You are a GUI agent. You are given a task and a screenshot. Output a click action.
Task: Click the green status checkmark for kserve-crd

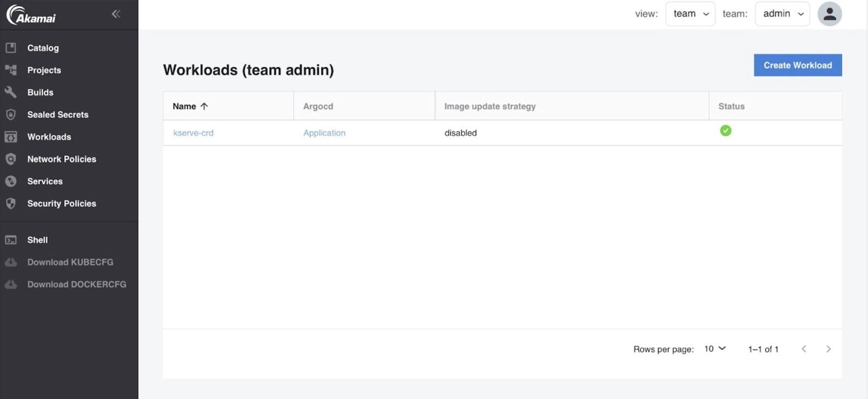(x=725, y=131)
